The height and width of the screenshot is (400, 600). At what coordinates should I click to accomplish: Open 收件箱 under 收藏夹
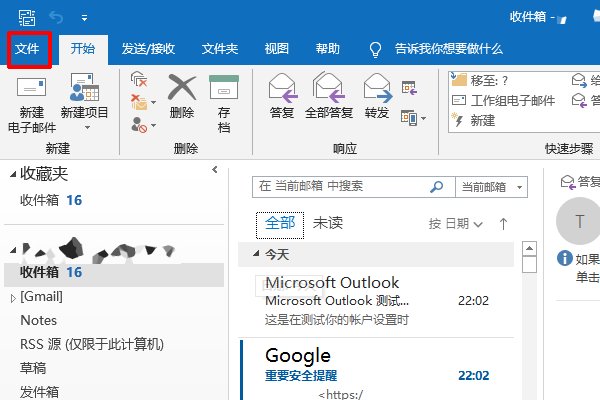click(x=51, y=200)
